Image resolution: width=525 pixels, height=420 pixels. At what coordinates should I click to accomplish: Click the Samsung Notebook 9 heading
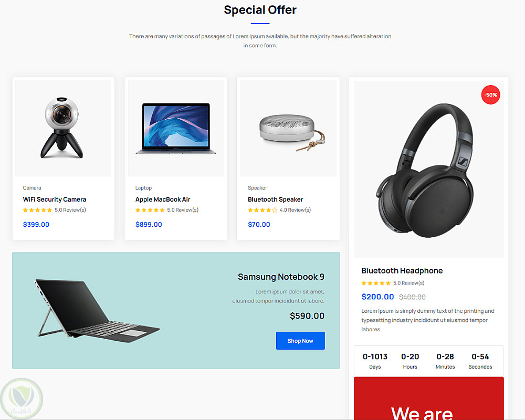coord(281,277)
